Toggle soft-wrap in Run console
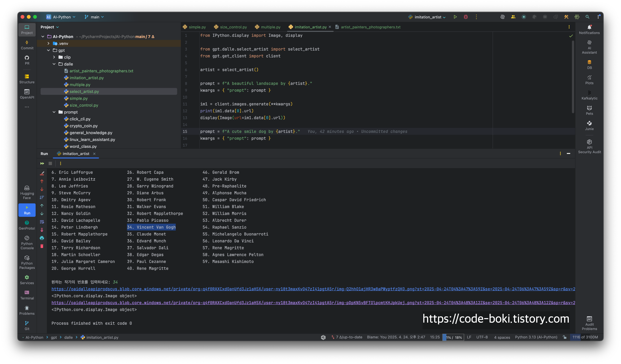This screenshot has width=621, height=364. [42, 222]
